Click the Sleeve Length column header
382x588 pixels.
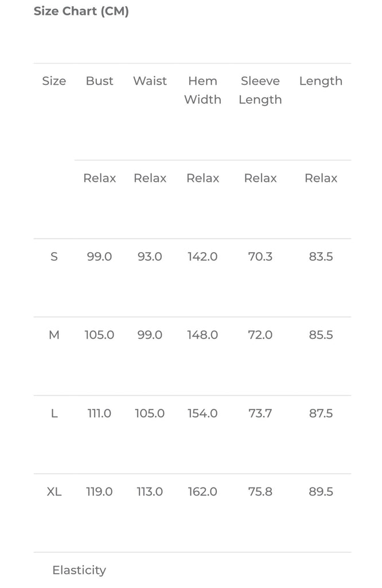[260, 90]
